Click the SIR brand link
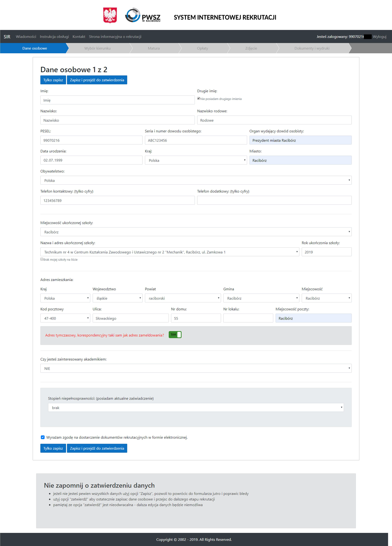Viewport: 392px width, 546px height. [x=7, y=37]
